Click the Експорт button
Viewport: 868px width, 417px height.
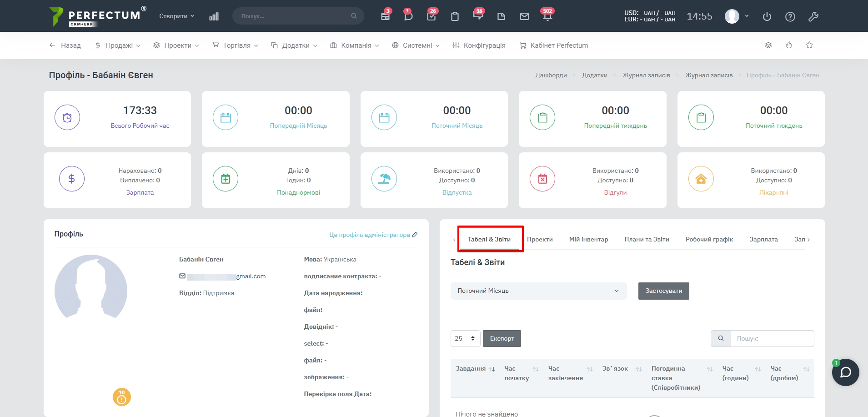tap(502, 338)
